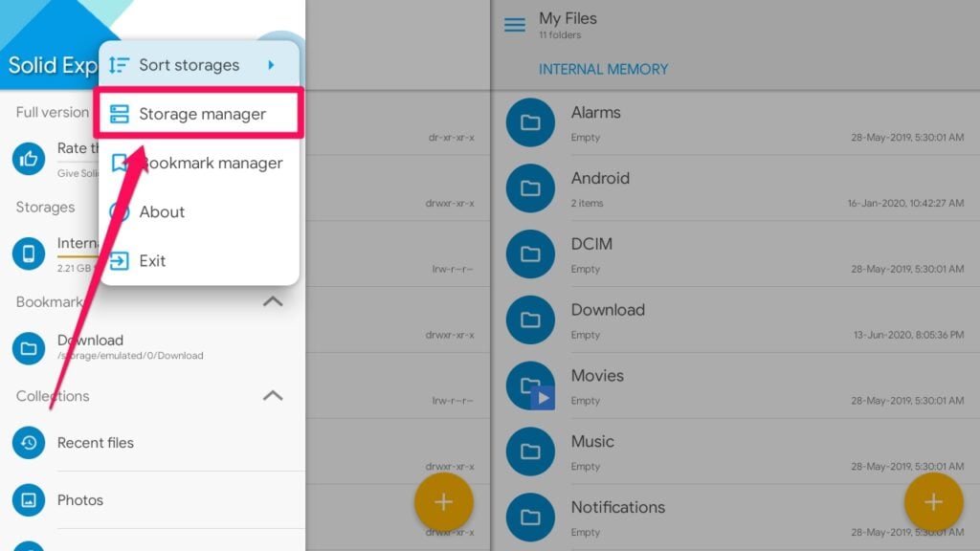
Task: Tap the Download bookmark folder icon
Action: (29, 348)
